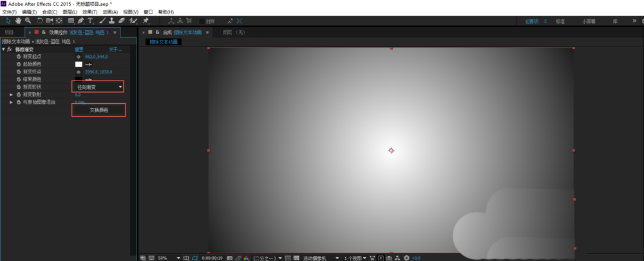Enable the 对齐 snapping checkbox
The height and width of the screenshot is (261, 644).
(202, 21)
